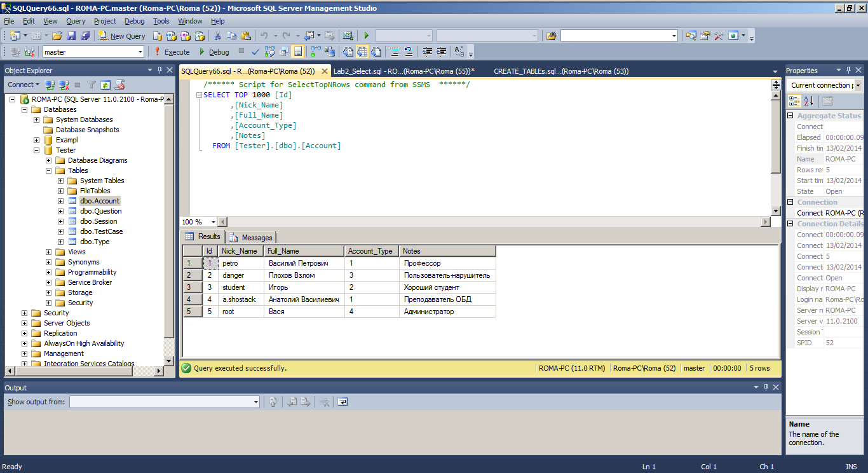This screenshot has height=473, width=868.
Task: Click Alphabetical sort icon in Properties panel
Action: (808, 100)
